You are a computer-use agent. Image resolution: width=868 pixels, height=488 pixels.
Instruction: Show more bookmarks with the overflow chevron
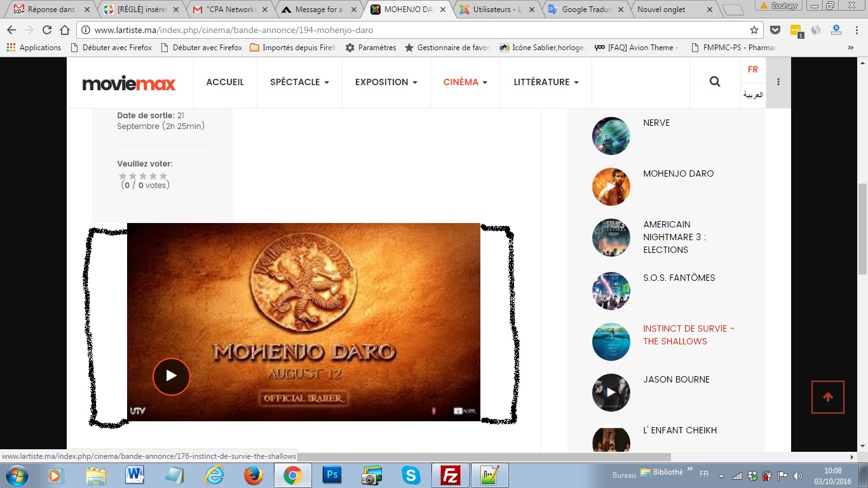click(851, 48)
